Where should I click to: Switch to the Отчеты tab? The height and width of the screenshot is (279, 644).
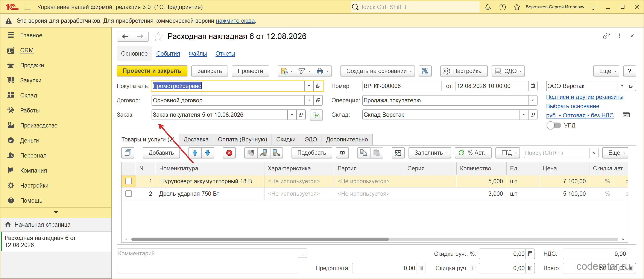click(x=225, y=53)
